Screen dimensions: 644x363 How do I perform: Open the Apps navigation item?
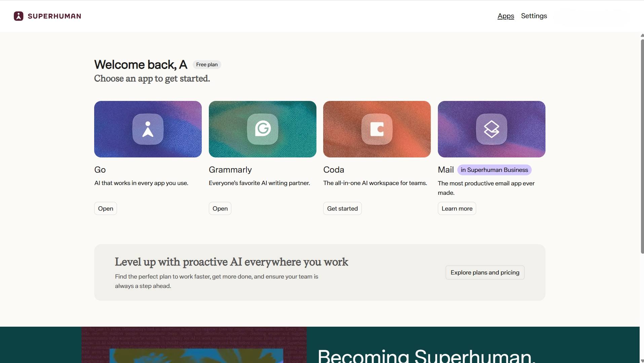point(506,16)
